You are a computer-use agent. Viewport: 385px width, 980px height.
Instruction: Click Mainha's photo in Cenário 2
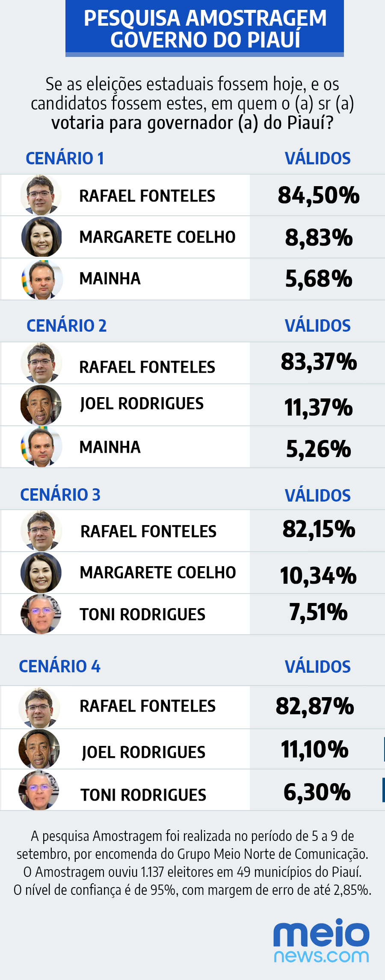pos(41,446)
